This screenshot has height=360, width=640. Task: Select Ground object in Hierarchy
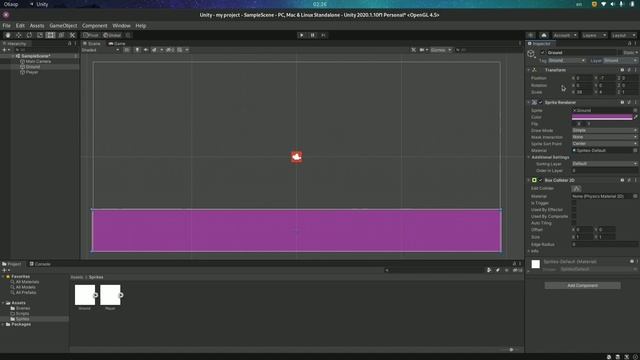(x=33, y=67)
